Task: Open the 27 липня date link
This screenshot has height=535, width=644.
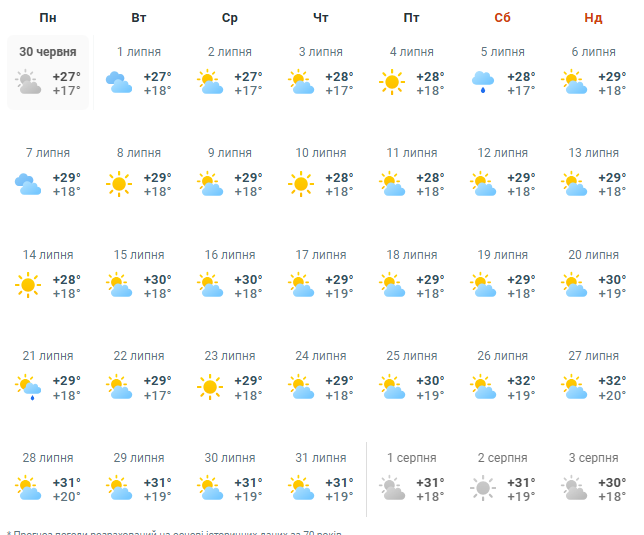Action: coord(594,356)
